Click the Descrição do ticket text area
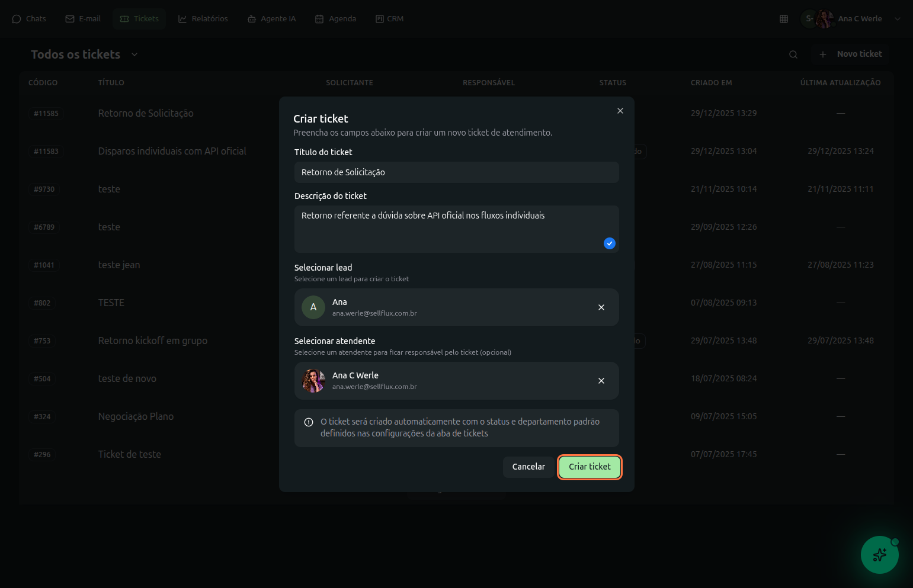 (450, 228)
